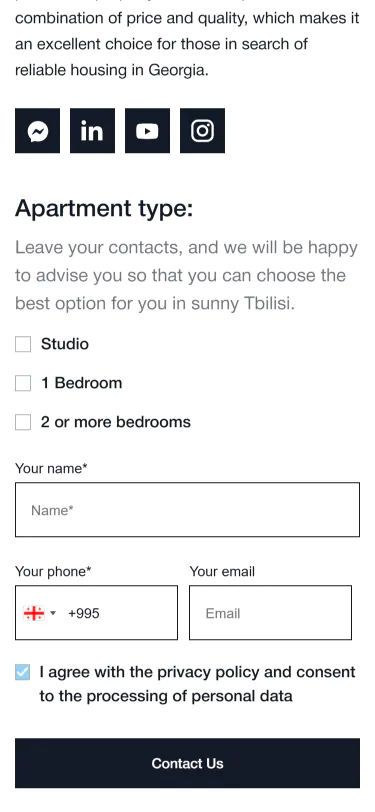Open the Instagram icon link

coord(203,130)
